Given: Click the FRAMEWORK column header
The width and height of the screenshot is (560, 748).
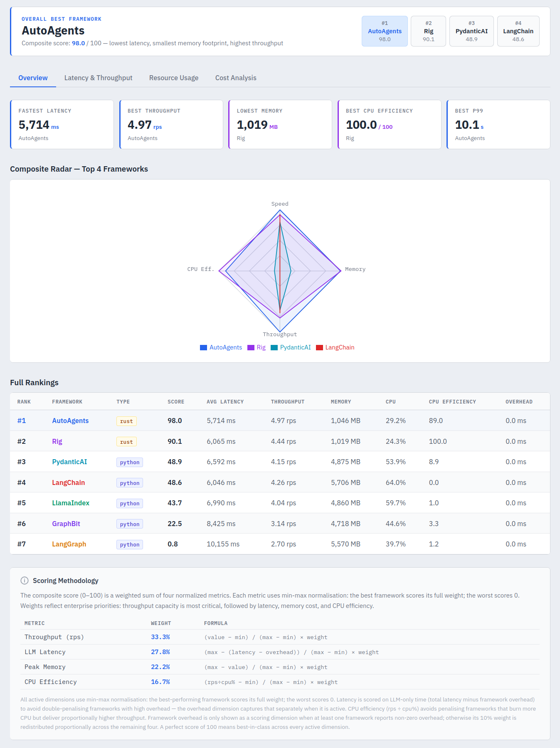Looking at the screenshot, I should 67,402.
